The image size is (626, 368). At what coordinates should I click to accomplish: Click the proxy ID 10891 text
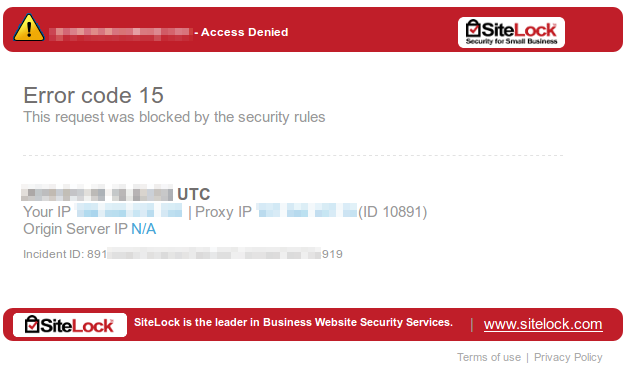pyautogui.click(x=392, y=212)
